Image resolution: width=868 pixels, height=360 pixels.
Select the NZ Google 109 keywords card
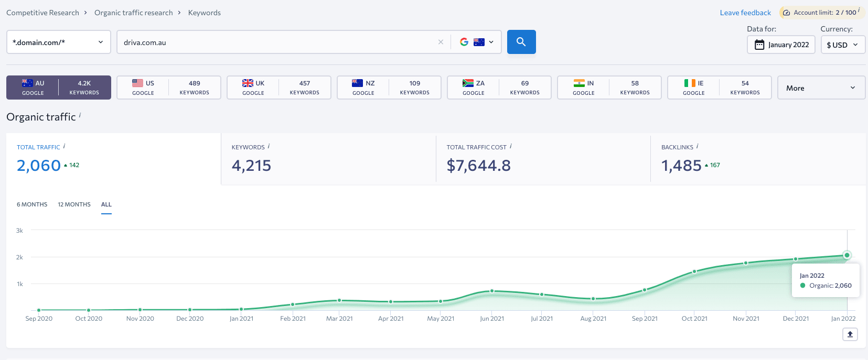389,88
